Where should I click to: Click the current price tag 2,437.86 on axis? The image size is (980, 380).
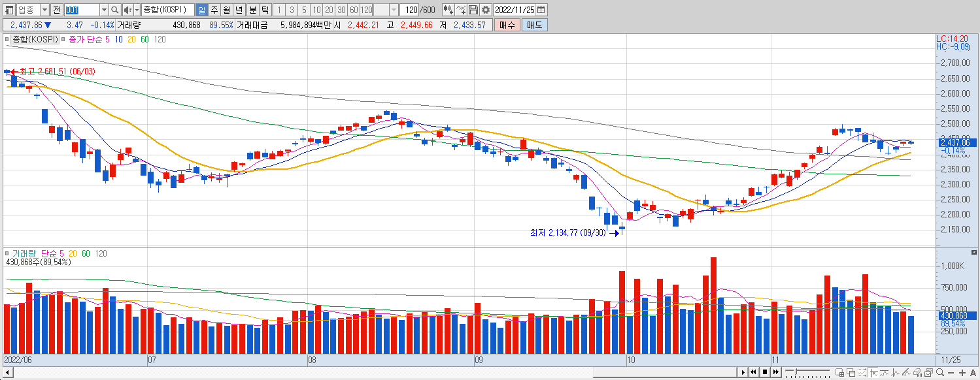(958, 142)
